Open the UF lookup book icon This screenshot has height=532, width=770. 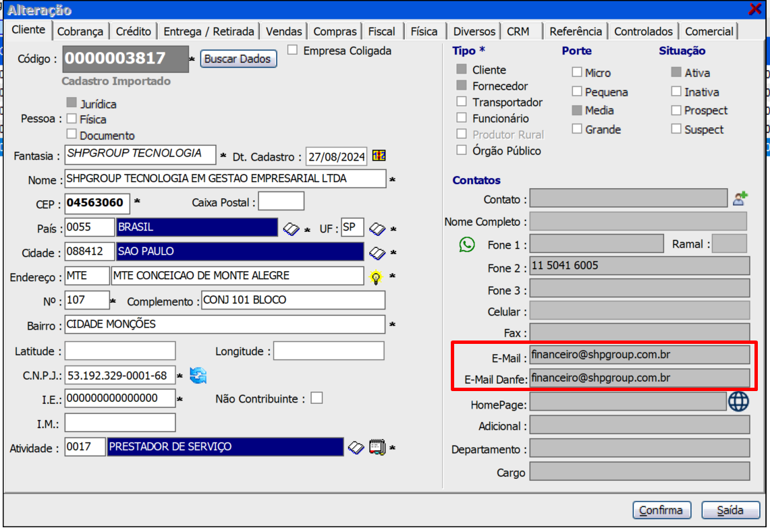tap(377, 229)
